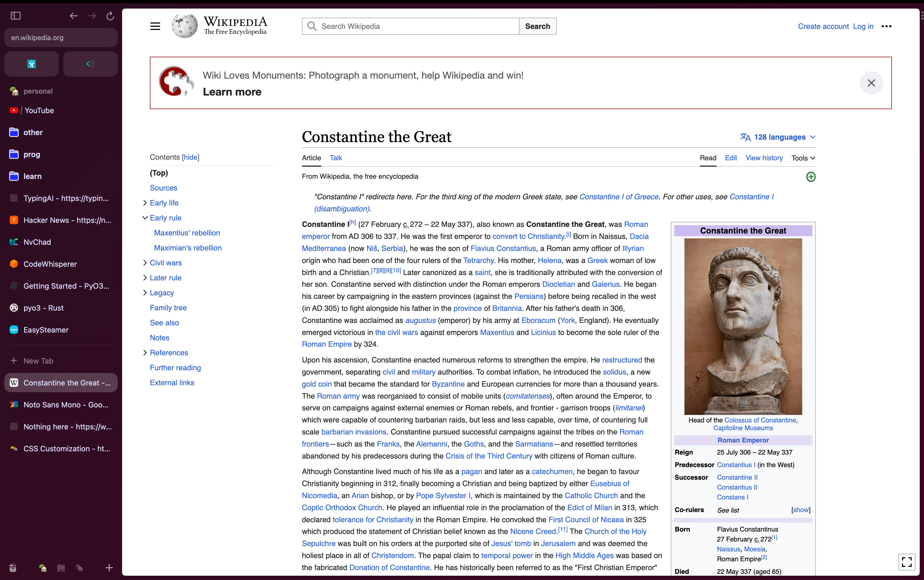924x580 pixels.
Task: Go back with the left arrow
Action: coord(74,16)
